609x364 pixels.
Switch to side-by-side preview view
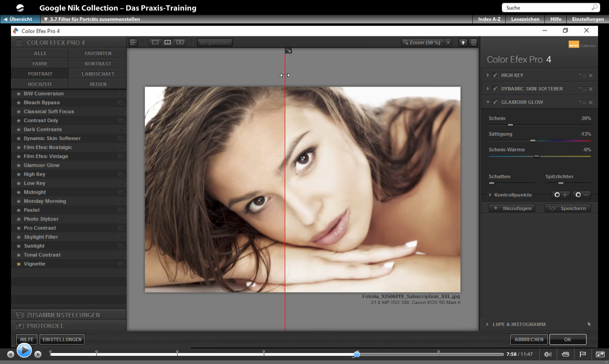coord(180,42)
